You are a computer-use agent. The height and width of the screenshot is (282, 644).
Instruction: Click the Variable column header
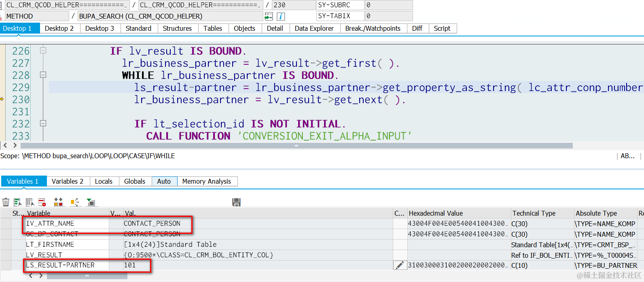click(x=67, y=213)
